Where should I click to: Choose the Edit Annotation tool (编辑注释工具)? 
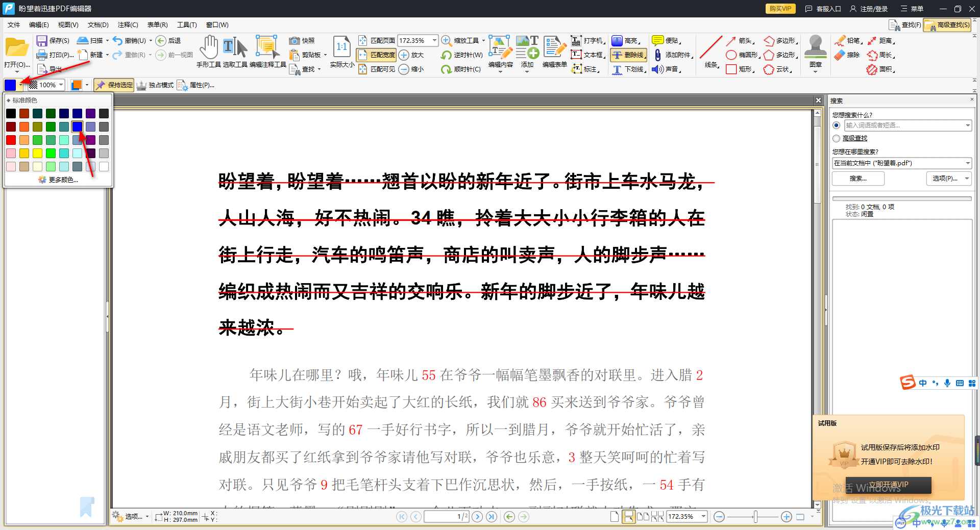[267, 51]
